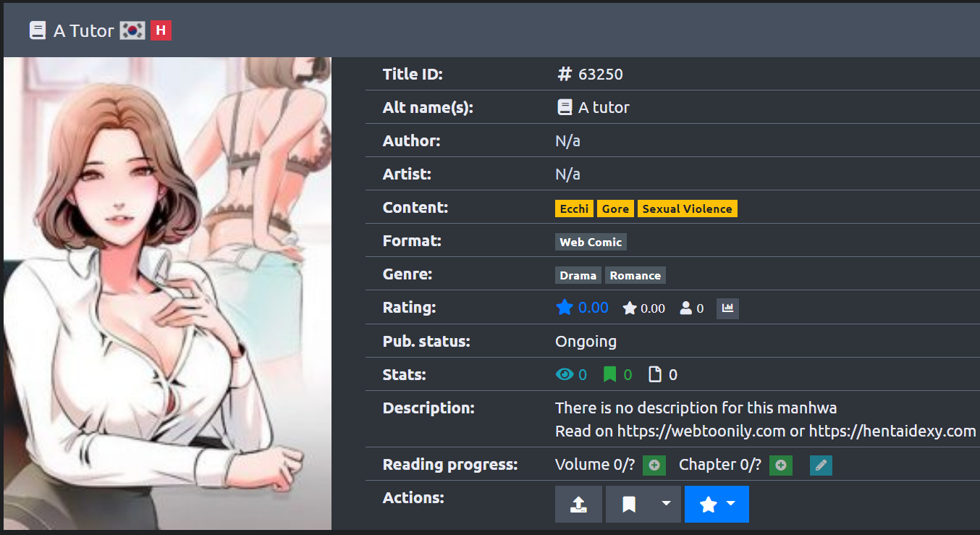Click the South Korean flag icon
980x535 pixels.
(x=132, y=30)
